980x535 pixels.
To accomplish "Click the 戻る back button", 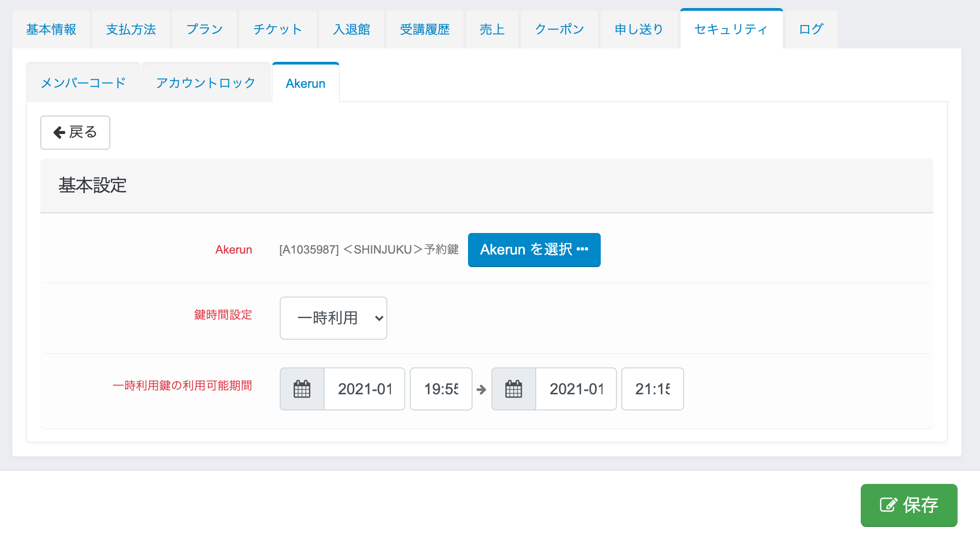I will 75,133.
